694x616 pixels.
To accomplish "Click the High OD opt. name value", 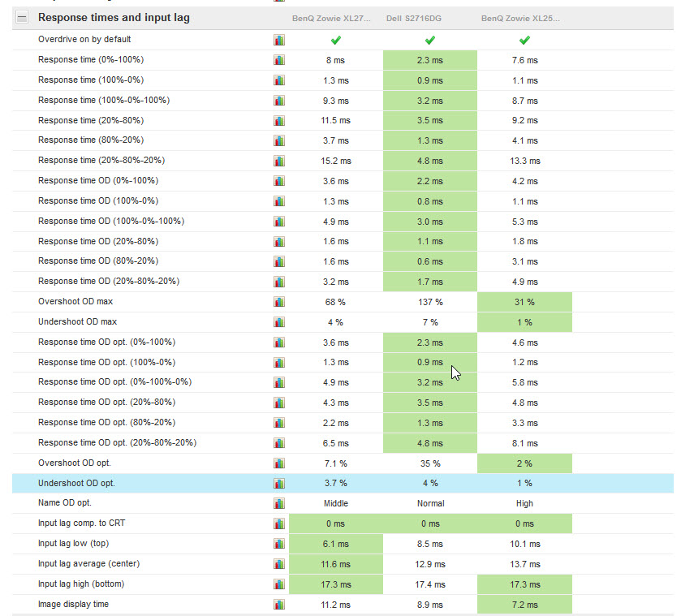I will (x=524, y=504).
